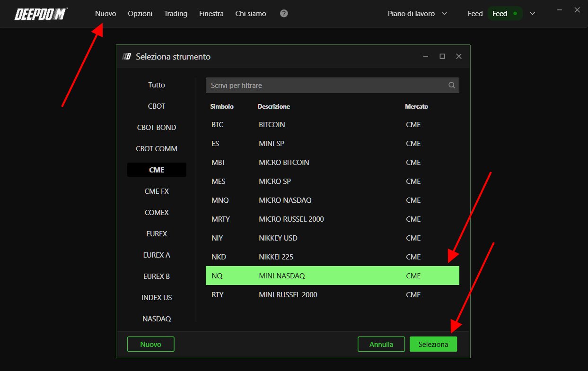Select the RTY MINI RUSSEL 2000 row
Viewport: 588px width, 371px height.
pyautogui.click(x=333, y=295)
